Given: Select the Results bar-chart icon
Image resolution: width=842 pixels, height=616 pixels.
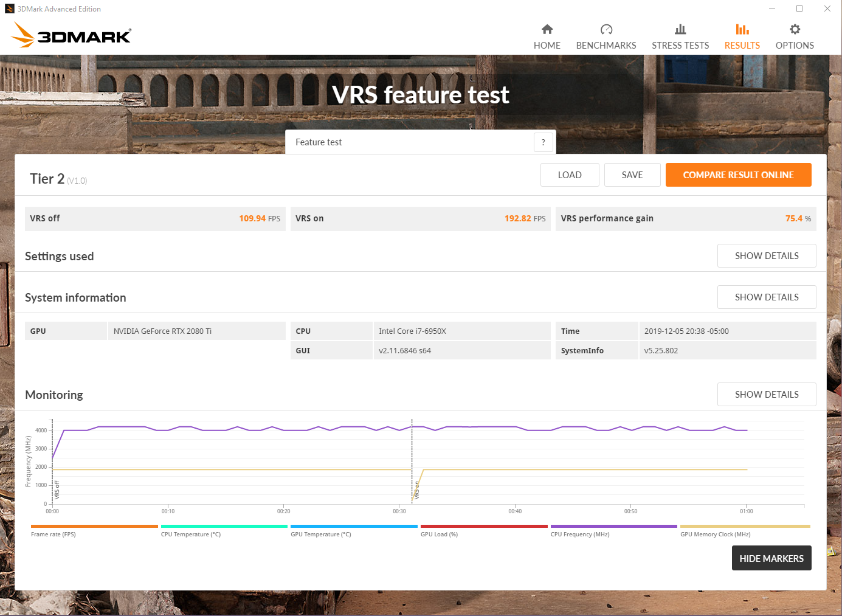Looking at the screenshot, I should (x=742, y=29).
